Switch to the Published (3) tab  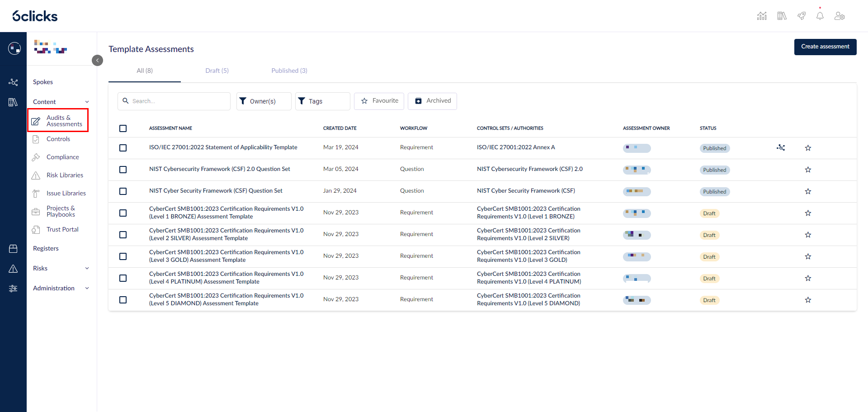289,71
